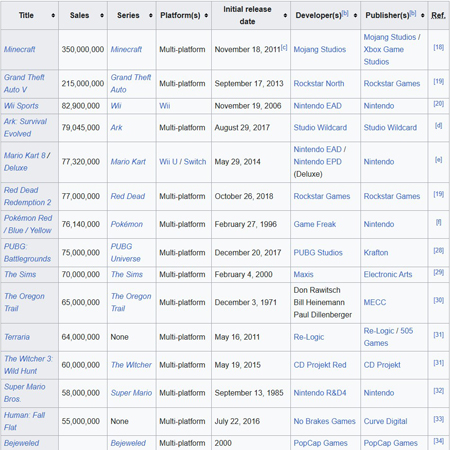Sort by Initial release date arrows

click(x=285, y=16)
